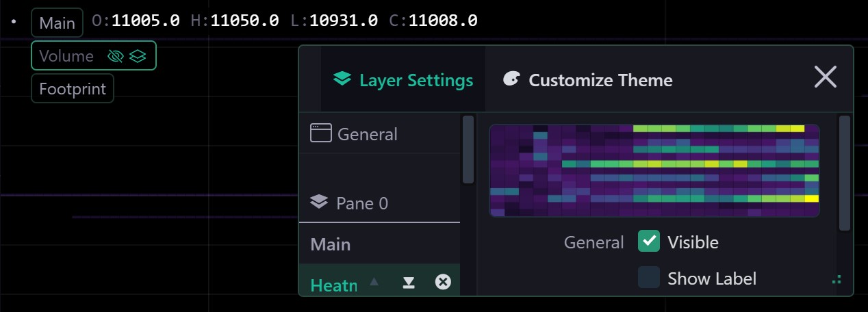Select the Layer Settings tab
Viewport: 868px width, 312px height.
pyautogui.click(x=403, y=80)
